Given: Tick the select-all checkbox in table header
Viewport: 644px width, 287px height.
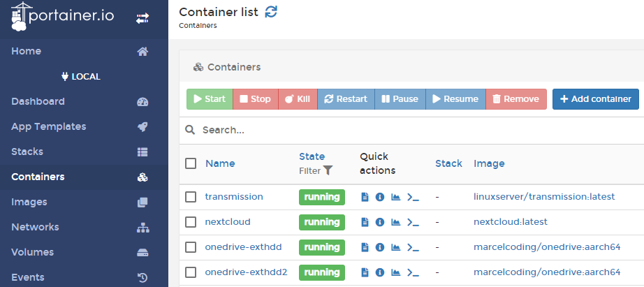Looking at the screenshot, I should pos(191,163).
